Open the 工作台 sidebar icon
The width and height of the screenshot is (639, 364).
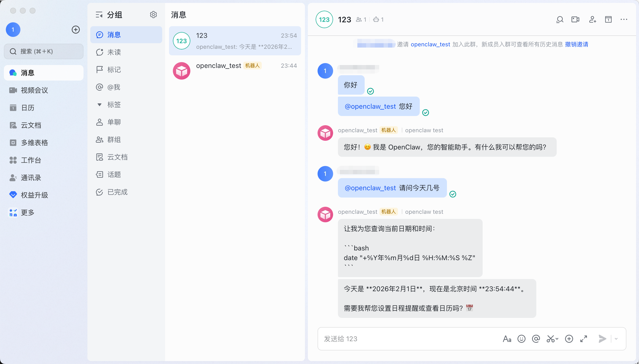coord(13,160)
